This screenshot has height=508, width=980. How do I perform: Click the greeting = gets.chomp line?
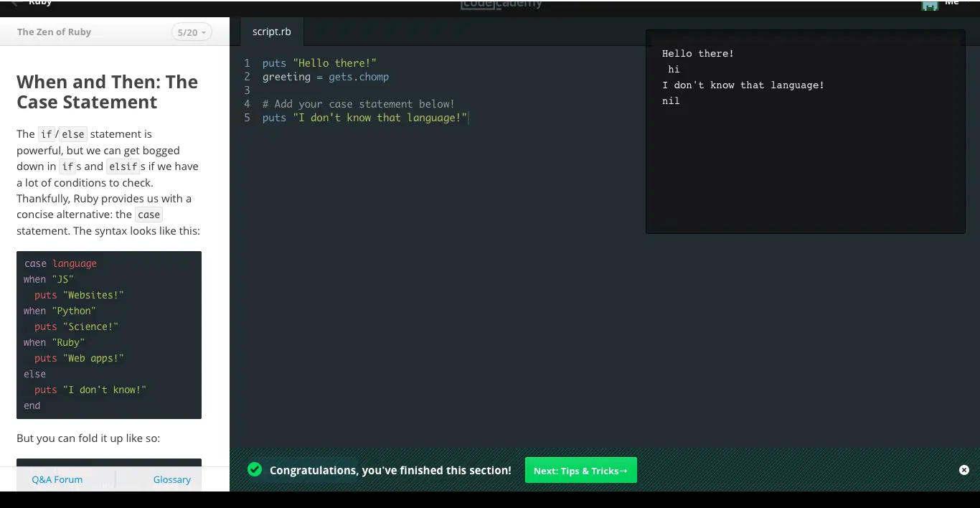(x=325, y=77)
